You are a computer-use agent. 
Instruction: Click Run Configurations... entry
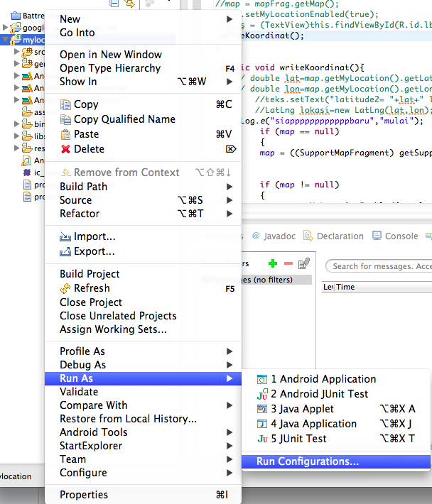tap(308, 461)
